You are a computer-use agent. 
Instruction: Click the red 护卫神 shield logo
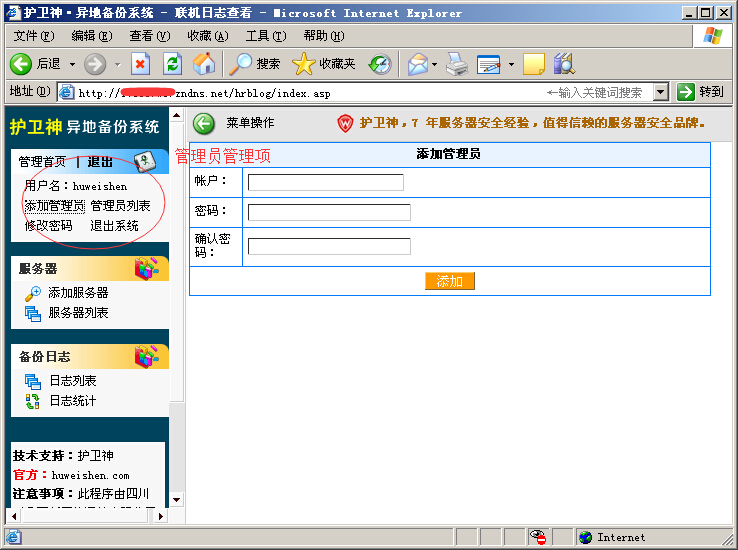(345, 124)
